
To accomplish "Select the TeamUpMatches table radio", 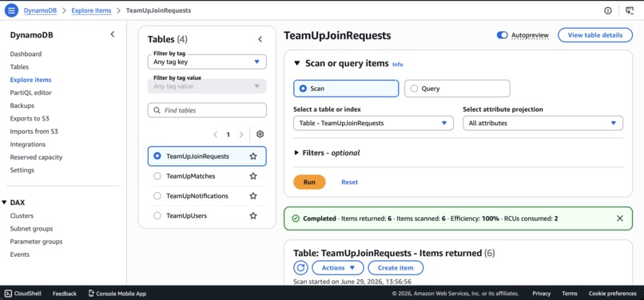I will point(157,176).
